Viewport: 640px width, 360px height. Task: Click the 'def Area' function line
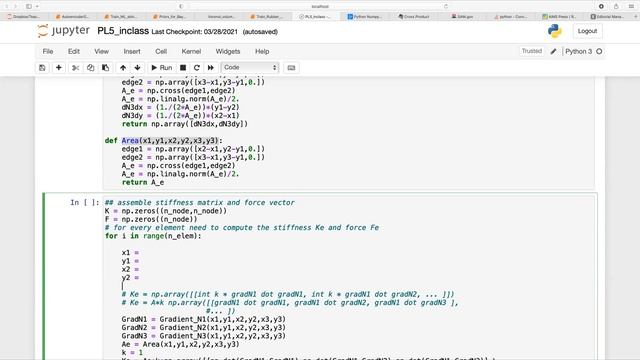[x=164, y=140]
